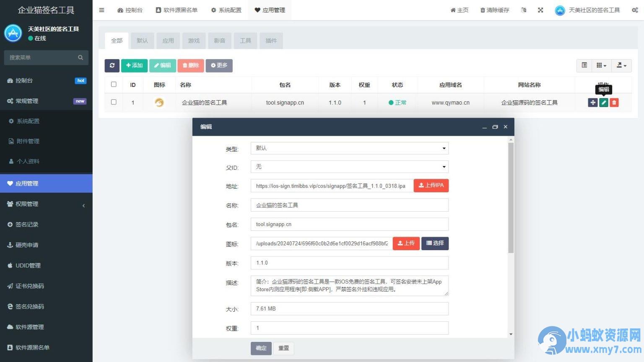644x362 pixels.
Task: Click the dialog vertical scrollbar
Action: pos(511,198)
